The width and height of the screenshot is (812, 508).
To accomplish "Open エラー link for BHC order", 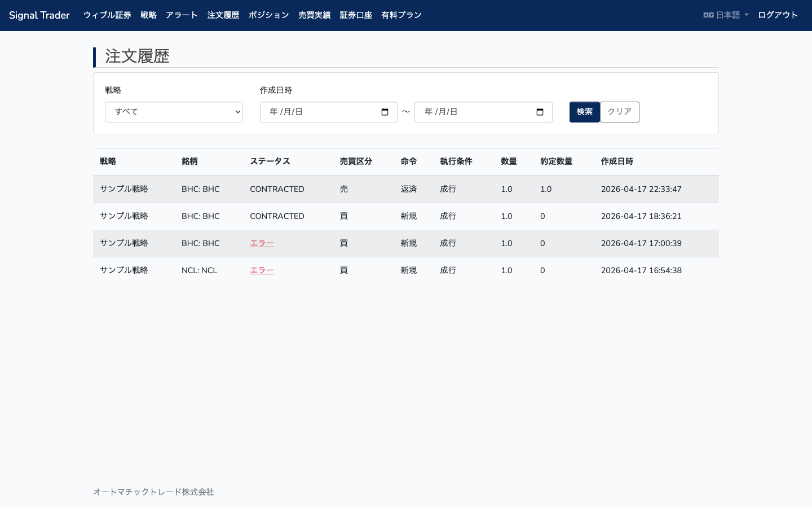I will click(262, 243).
